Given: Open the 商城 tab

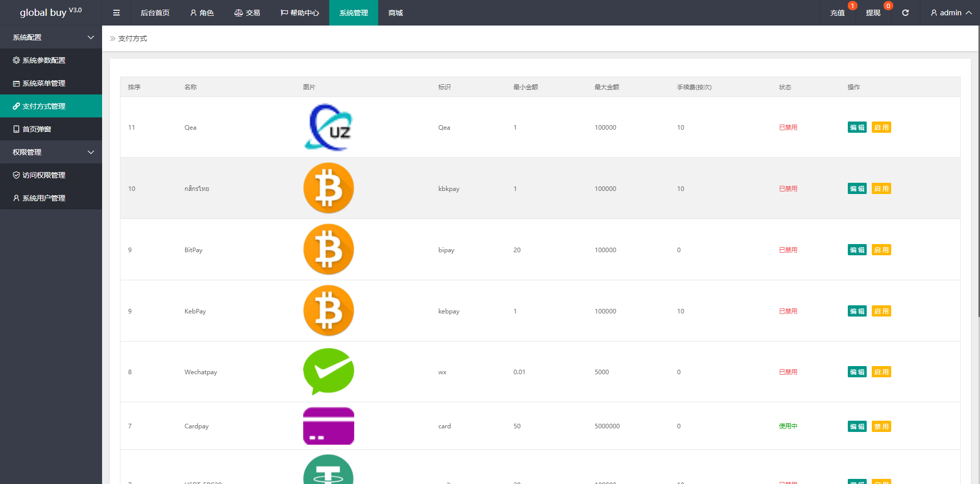Looking at the screenshot, I should 396,13.
